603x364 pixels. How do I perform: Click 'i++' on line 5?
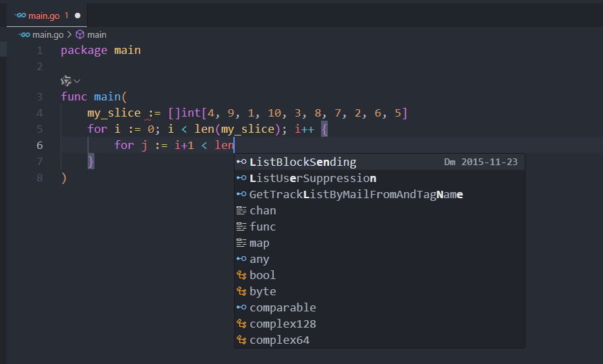(304, 129)
